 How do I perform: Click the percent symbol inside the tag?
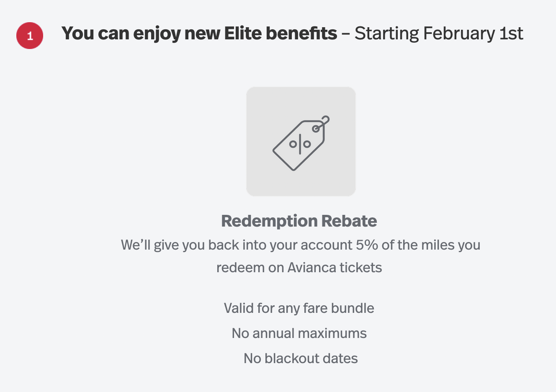(300, 144)
